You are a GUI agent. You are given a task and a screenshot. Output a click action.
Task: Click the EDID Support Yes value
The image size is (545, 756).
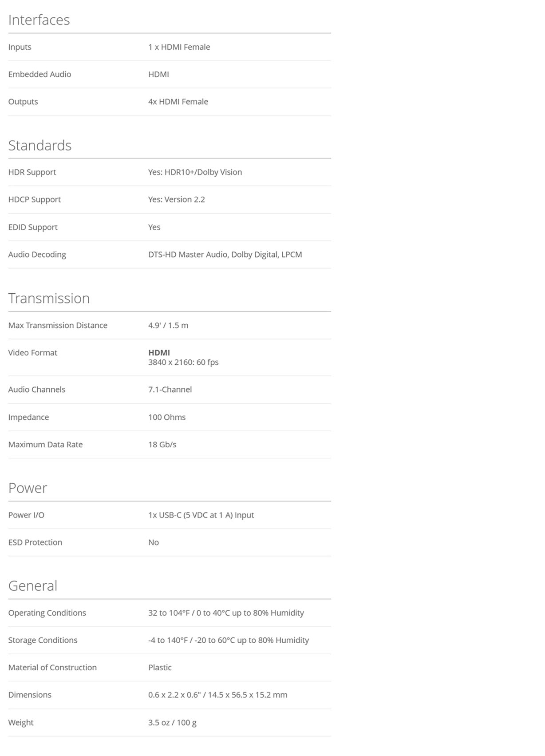pyautogui.click(x=154, y=227)
